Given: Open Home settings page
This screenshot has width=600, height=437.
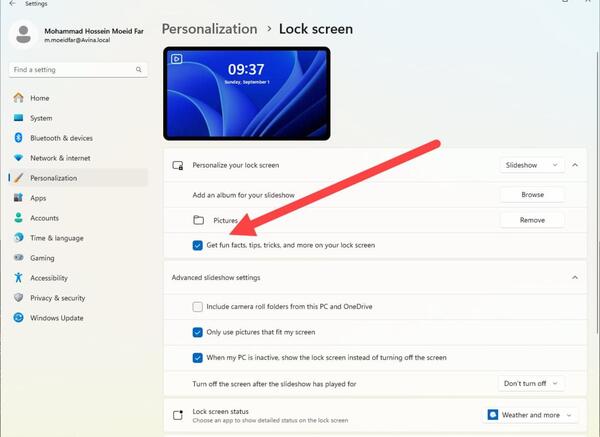Looking at the screenshot, I should [78, 98].
